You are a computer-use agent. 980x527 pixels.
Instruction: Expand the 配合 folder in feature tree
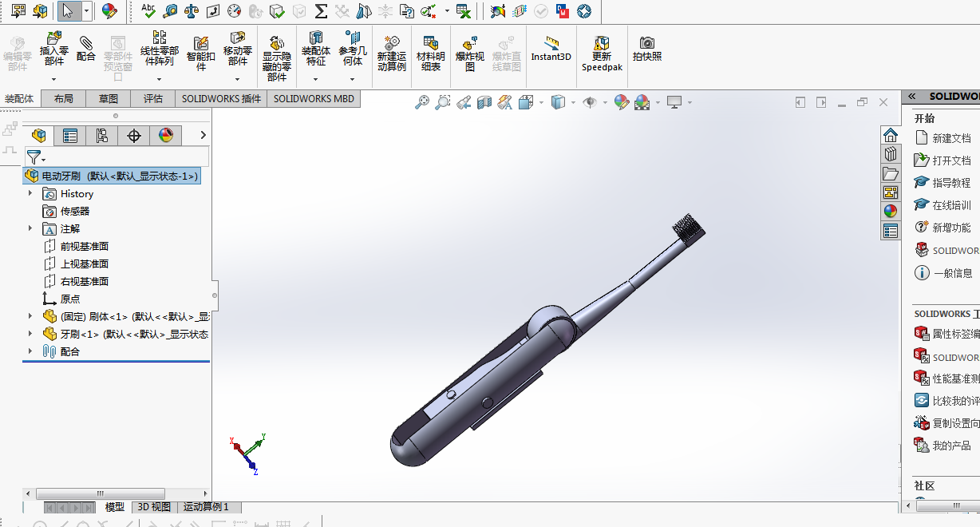pos(31,351)
